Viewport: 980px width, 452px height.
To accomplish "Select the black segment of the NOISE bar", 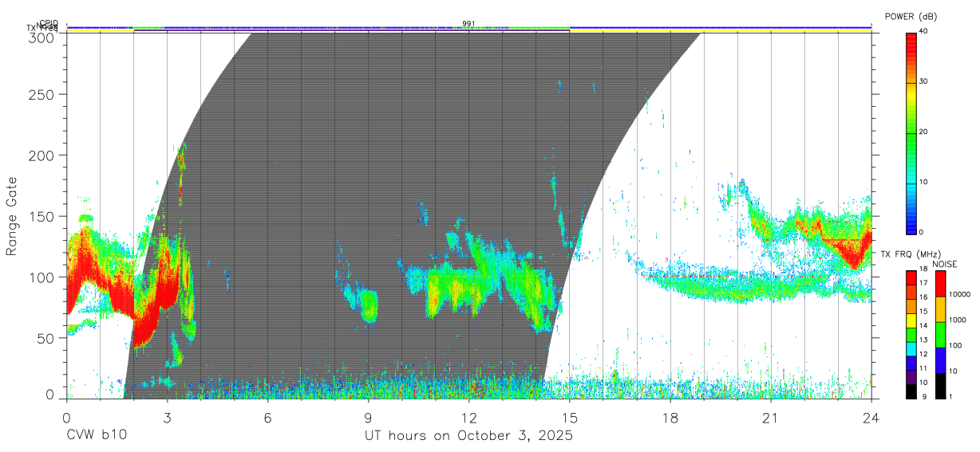I will pos(941,385).
